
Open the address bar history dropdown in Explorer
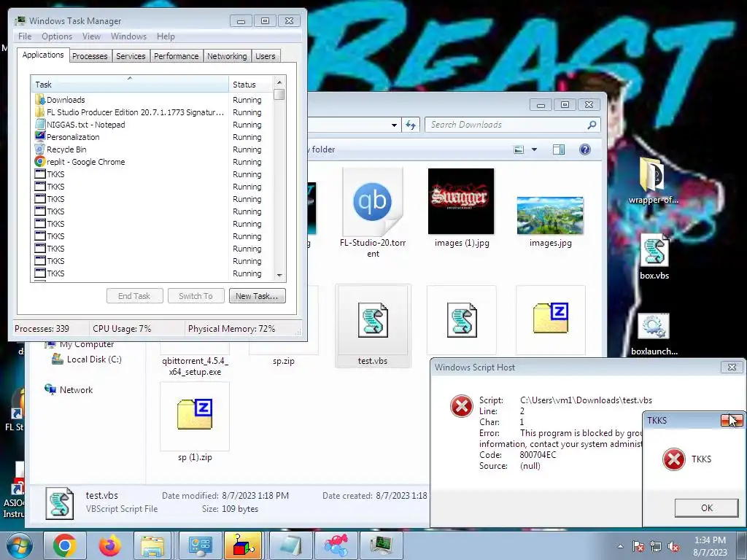tap(394, 125)
